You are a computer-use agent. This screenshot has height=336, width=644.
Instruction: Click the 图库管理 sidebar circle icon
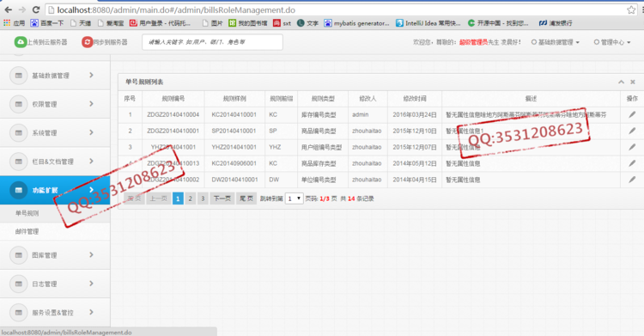pos(19,255)
